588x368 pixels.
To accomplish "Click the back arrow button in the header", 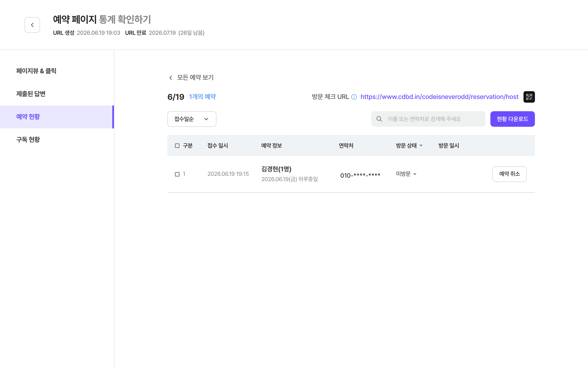I will coord(32,25).
